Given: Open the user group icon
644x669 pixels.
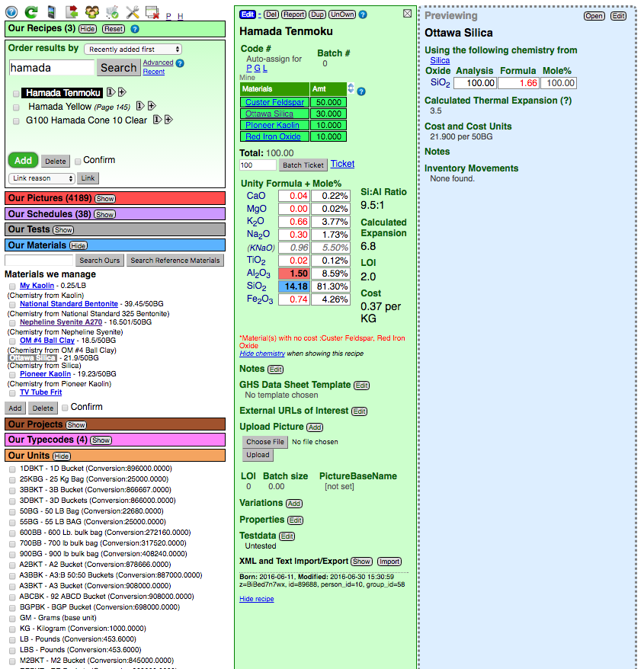Looking at the screenshot, I should pos(91,12).
